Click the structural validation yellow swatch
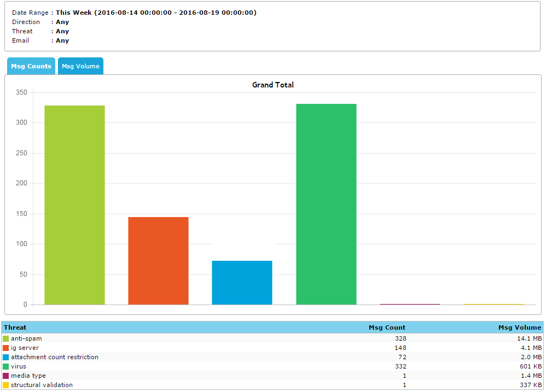 (x=6, y=385)
